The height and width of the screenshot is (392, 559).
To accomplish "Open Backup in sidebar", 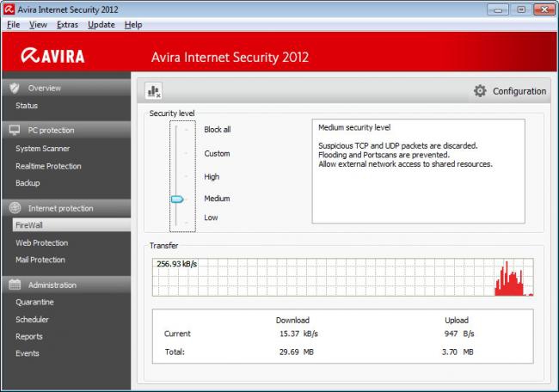I will (28, 183).
